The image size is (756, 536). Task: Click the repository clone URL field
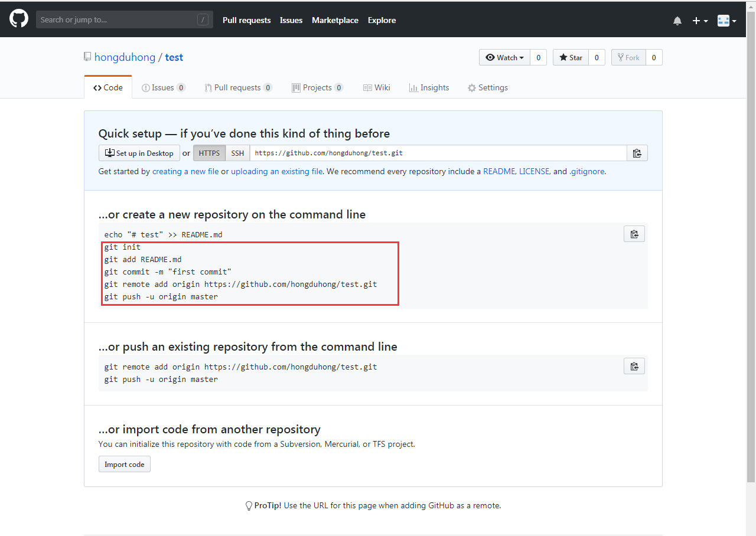pos(438,153)
